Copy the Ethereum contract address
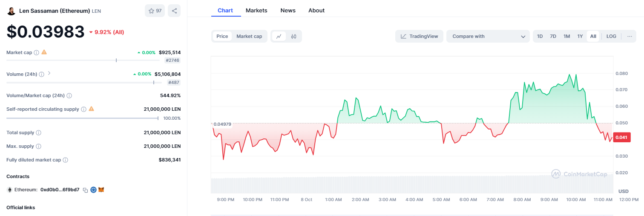644x216 pixels. [x=85, y=190]
